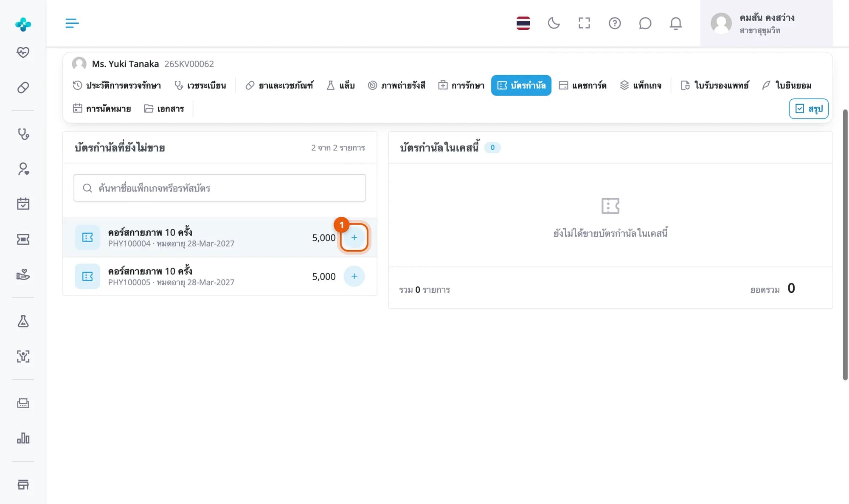Image resolution: width=849 pixels, height=504 pixels.
Task: Switch to เวชระเบียน tab
Action: 200,85
